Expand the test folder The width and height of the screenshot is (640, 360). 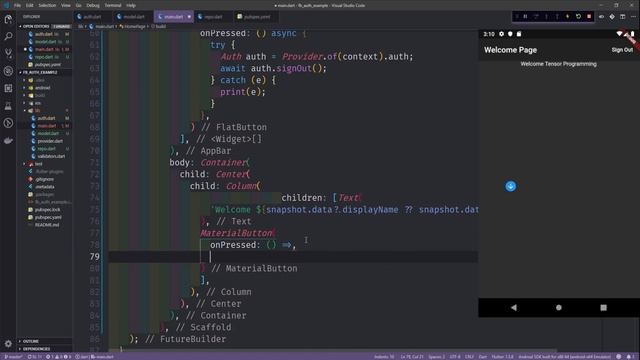click(38, 164)
